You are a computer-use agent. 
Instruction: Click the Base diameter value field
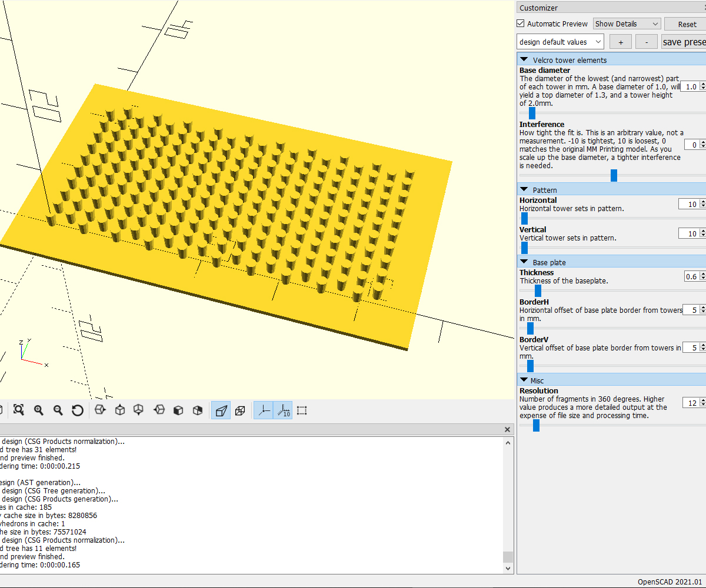tap(692, 86)
